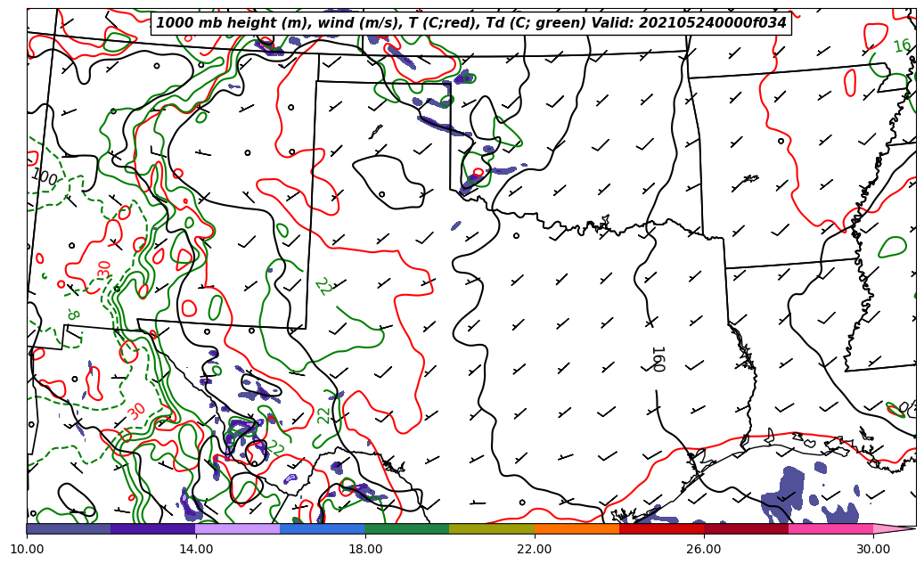This screenshot has height=564, width=924.
Task: Click the black 160 height contour label
Action: (x=657, y=359)
